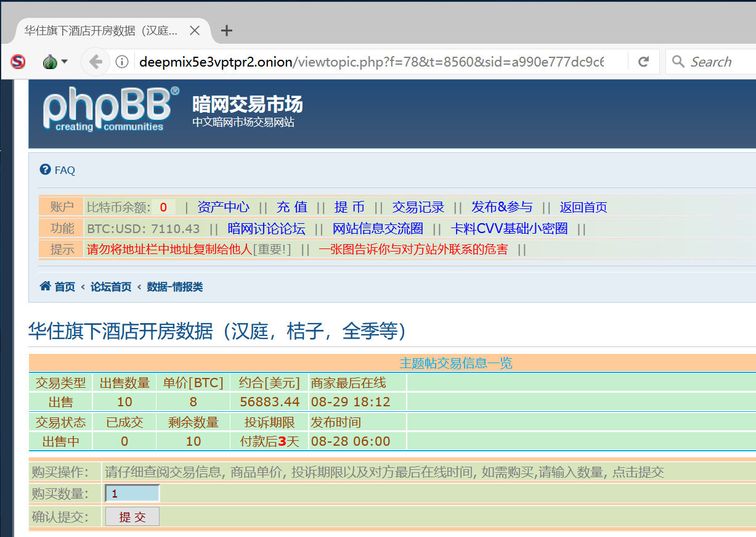Open 一张图告诉你与对方站外联系的危害 link
Image resolution: width=756 pixels, height=537 pixels.
pyautogui.click(x=413, y=250)
